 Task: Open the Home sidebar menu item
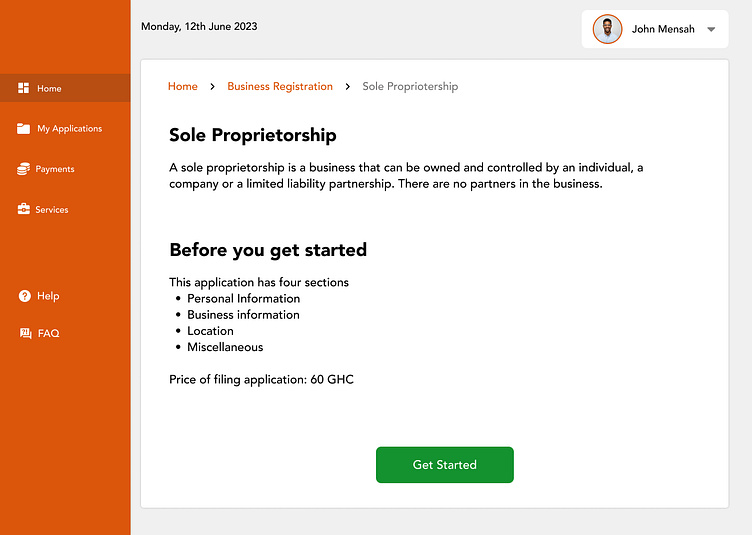[49, 89]
